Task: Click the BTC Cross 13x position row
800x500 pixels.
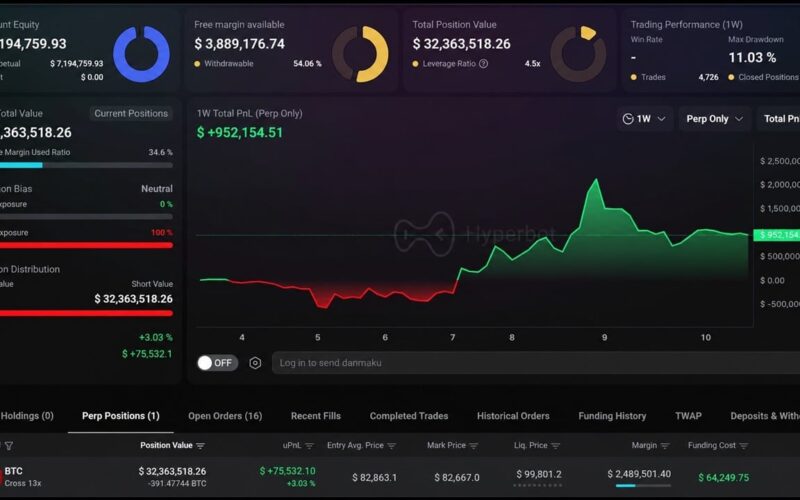Action: pyautogui.click(x=400, y=477)
